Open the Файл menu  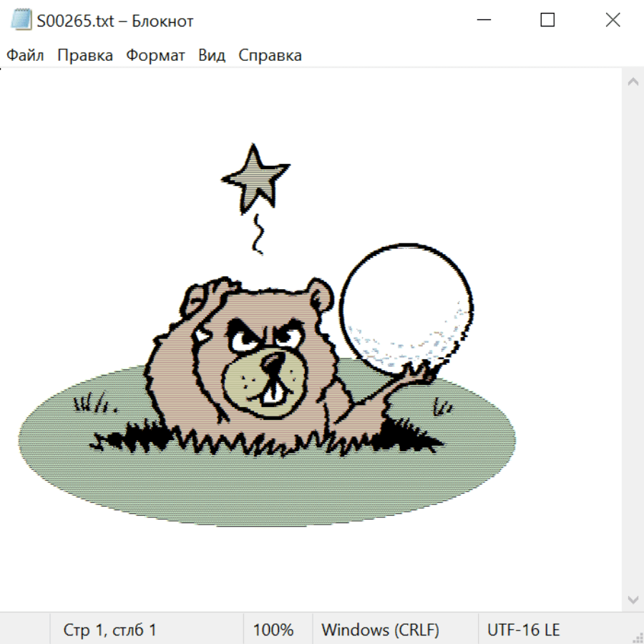tap(25, 56)
